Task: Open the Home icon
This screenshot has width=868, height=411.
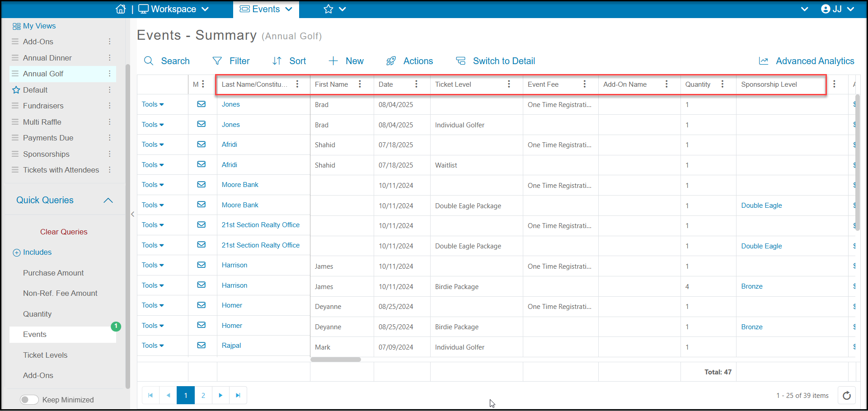Action: tap(121, 9)
